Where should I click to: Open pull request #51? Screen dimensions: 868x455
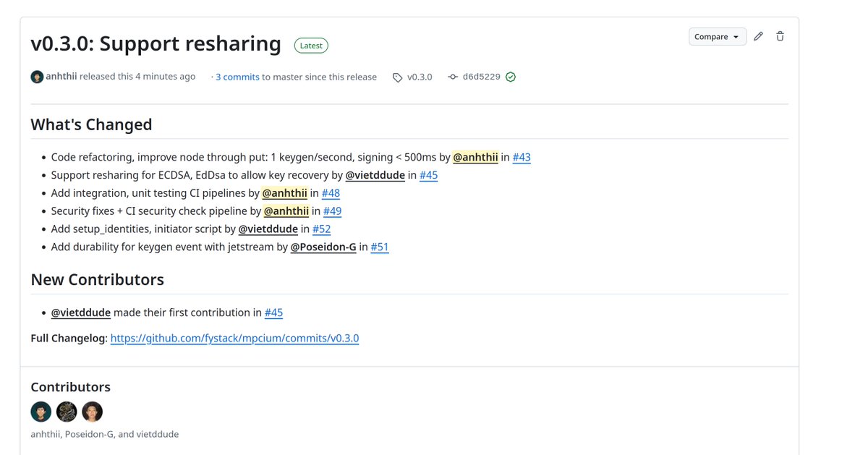[380, 247]
